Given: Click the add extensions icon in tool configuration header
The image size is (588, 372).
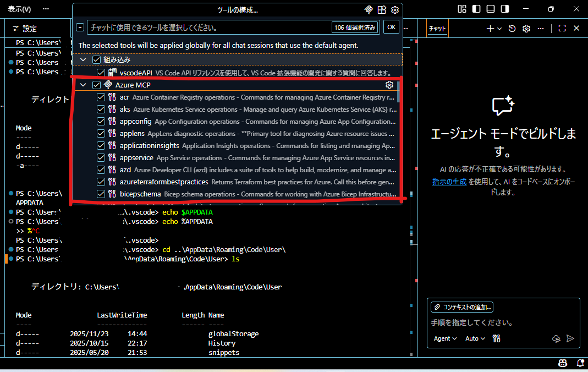Looking at the screenshot, I should coord(382,10).
